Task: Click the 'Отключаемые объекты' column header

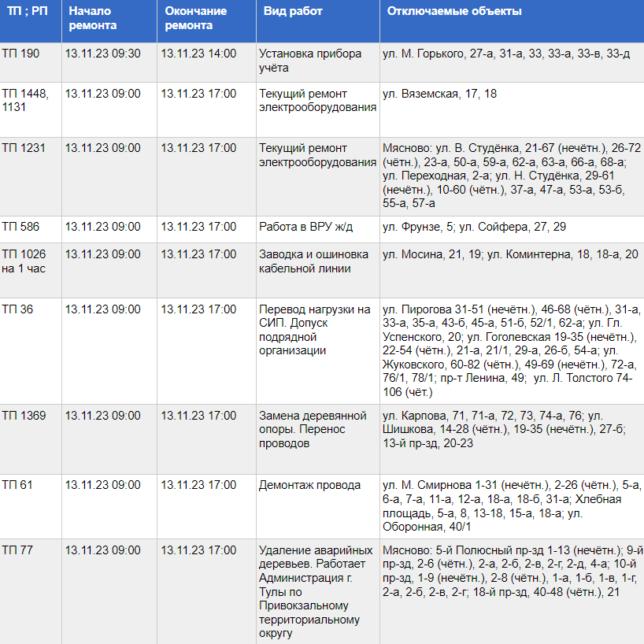Action: click(x=513, y=21)
